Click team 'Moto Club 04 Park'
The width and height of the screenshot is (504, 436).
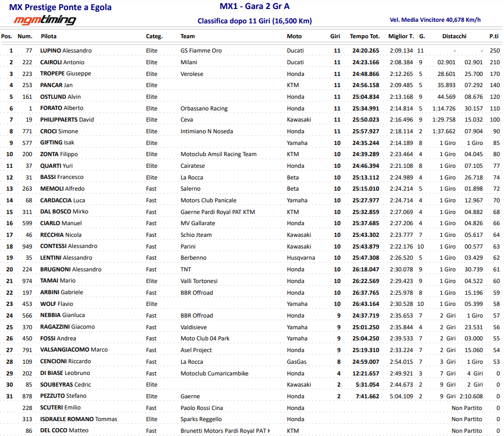(x=205, y=338)
